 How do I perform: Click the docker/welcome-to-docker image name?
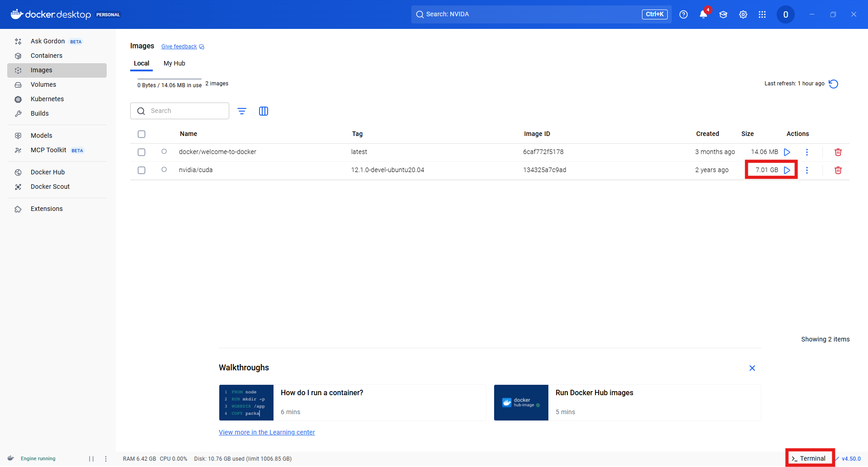[x=217, y=152]
